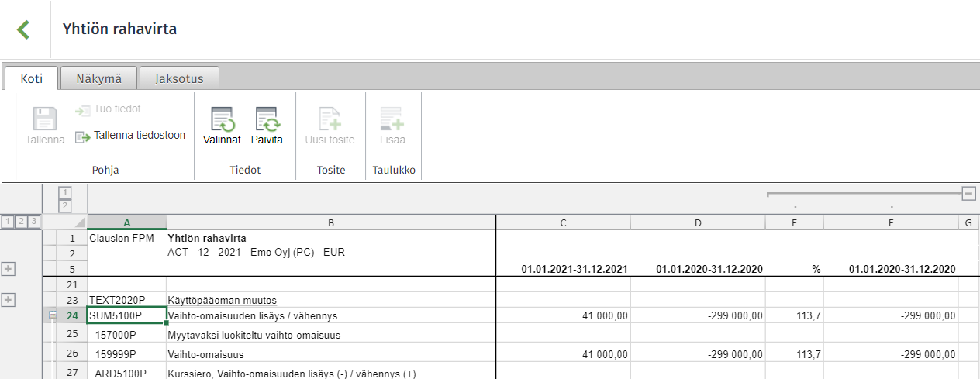This screenshot has height=379, width=980.
Task: Click the Tallenna tiedostoon icon
Action: click(82, 137)
